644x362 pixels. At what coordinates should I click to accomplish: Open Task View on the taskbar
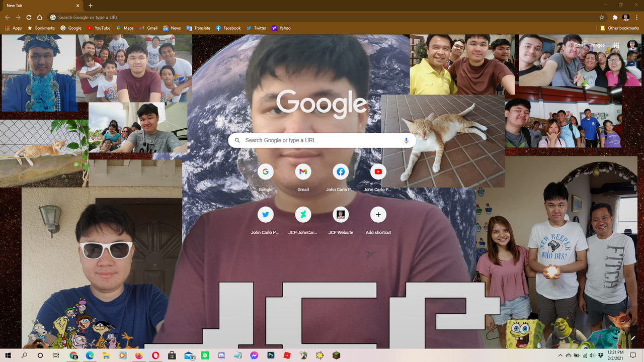click(56, 355)
